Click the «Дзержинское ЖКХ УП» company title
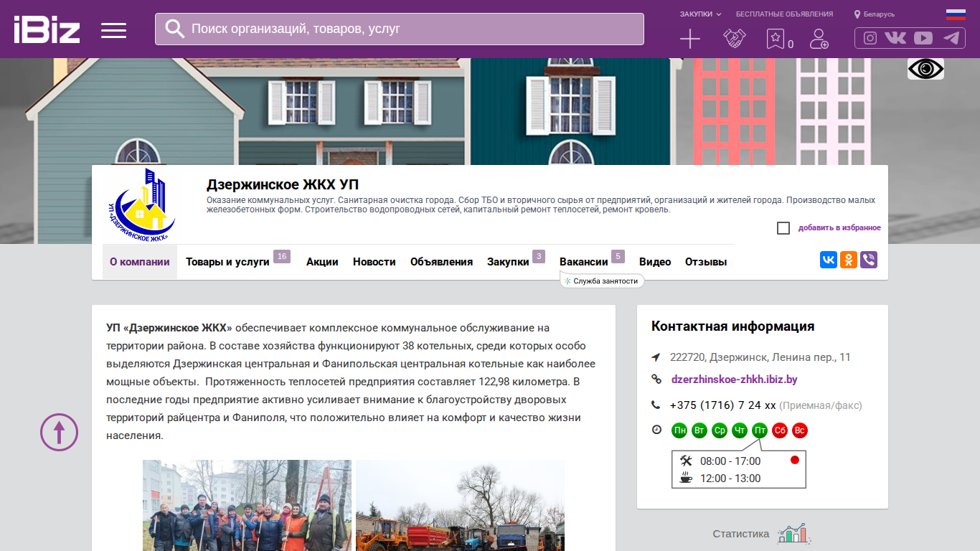 click(283, 185)
